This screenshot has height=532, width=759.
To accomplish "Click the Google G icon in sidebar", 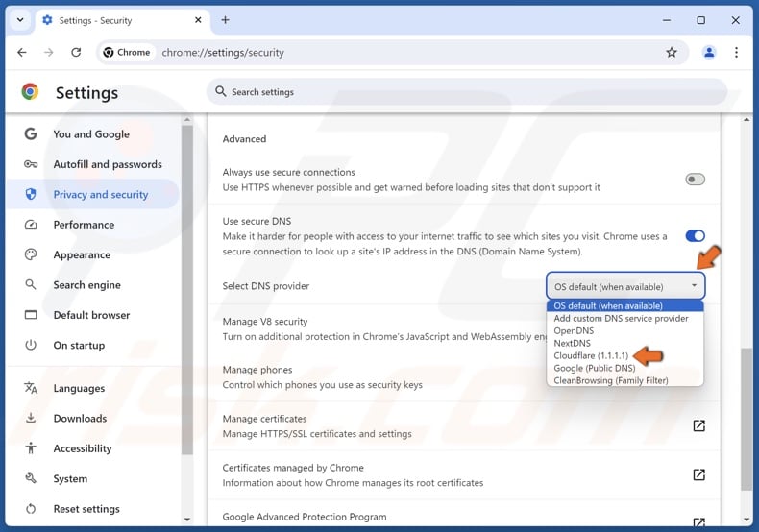I will (31, 133).
